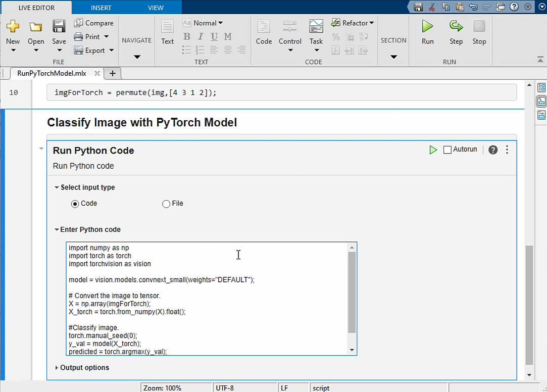Click the Export icon
Image resolution: width=547 pixels, height=392 pixels.
(78, 50)
